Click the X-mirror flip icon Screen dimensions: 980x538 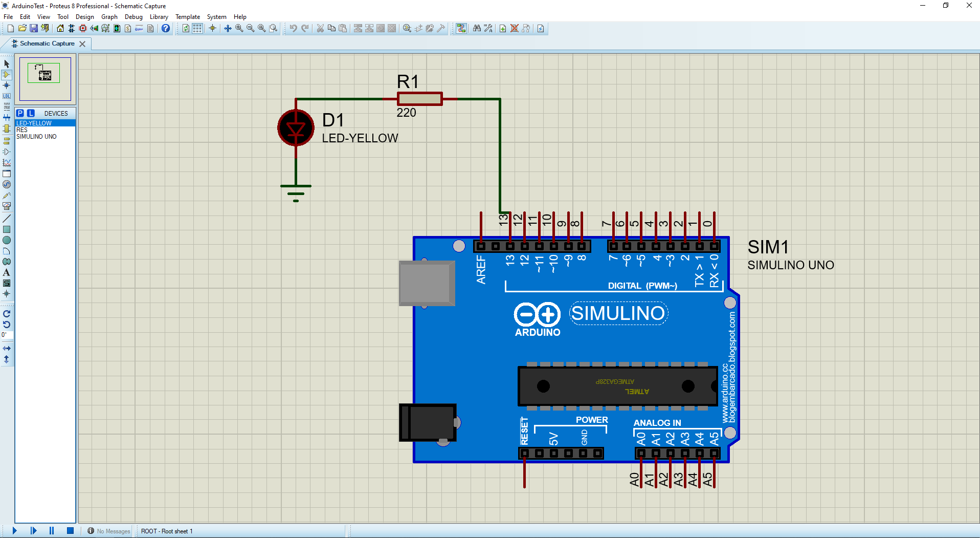tap(7, 348)
